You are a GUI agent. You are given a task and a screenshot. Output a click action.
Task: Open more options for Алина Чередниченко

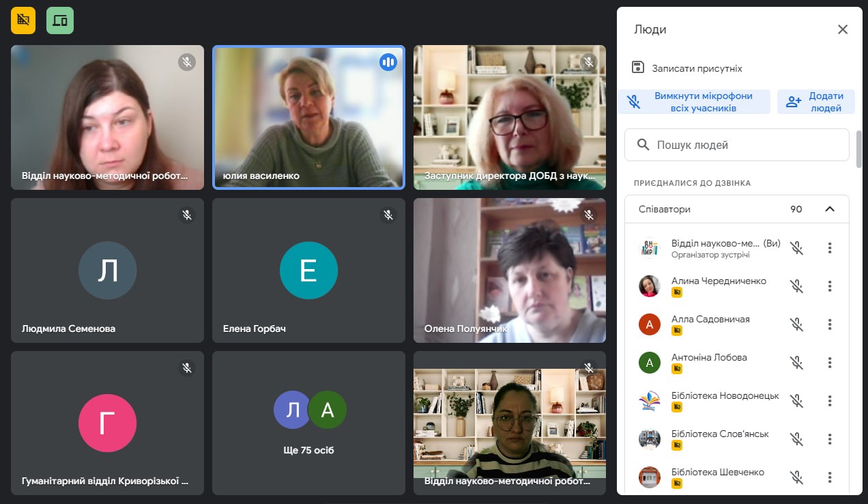830,286
